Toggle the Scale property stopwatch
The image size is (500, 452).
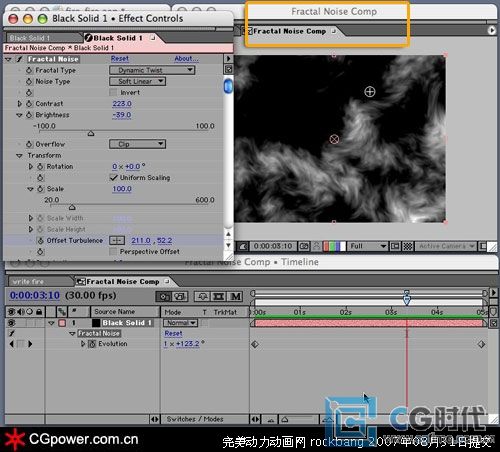[40, 189]
